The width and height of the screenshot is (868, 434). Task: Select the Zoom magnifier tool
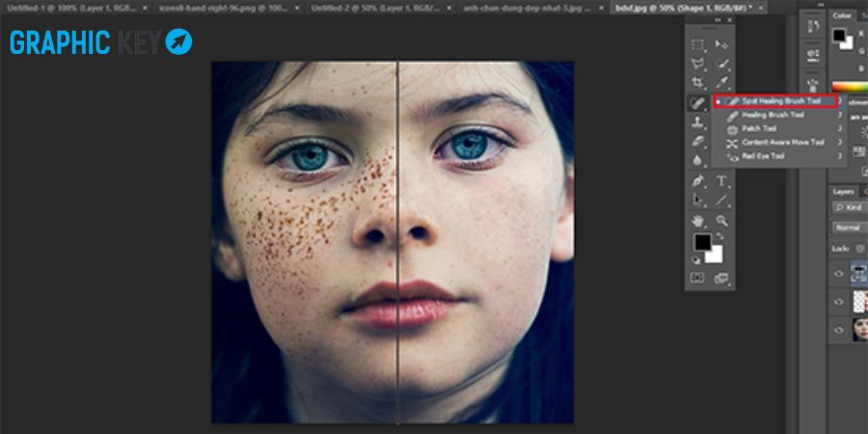(721, 221)
